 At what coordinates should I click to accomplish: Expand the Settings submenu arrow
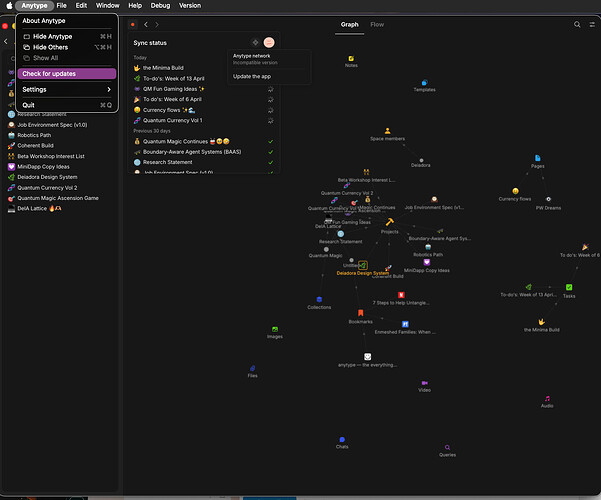[109, 89]
